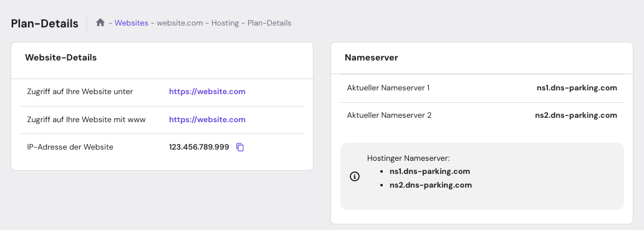Click the info icon beside Hostinger Nameserver
Image resolution: width=644 pixels, height=230 pixels.
click(355, 176)
